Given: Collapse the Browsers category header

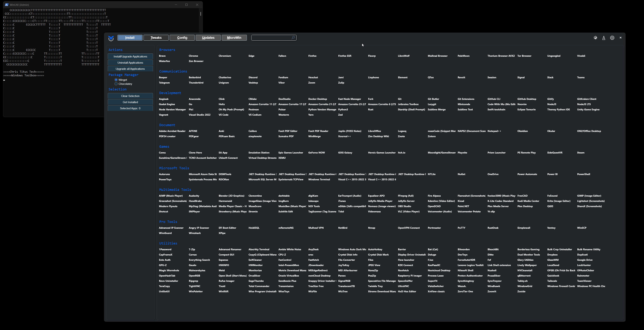Looking at the screenshot, I should 167,50.
